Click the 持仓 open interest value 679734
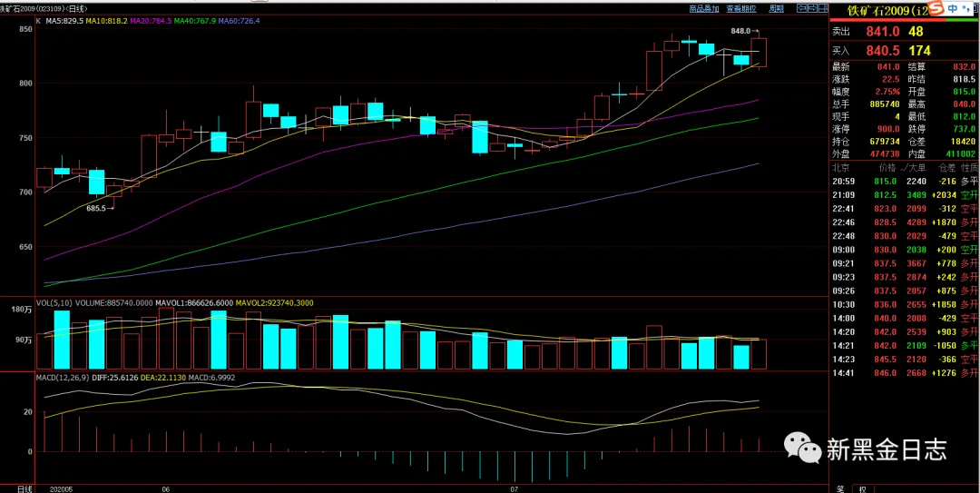980x493 pixels. tap(885, 142)
